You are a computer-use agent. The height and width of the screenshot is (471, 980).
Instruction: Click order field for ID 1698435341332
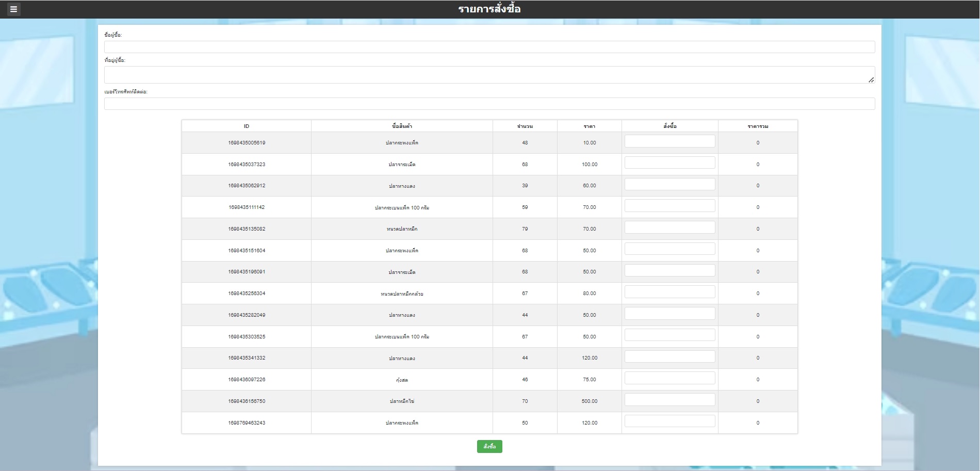669,356
